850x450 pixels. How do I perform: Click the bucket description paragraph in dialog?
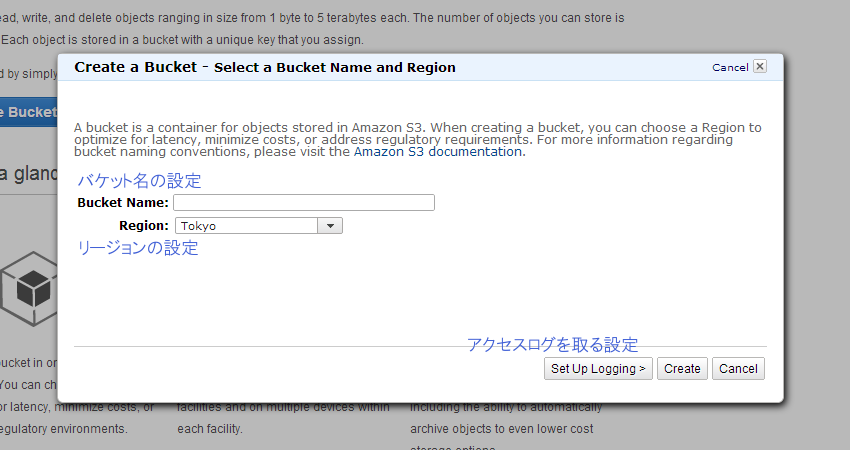417,140
